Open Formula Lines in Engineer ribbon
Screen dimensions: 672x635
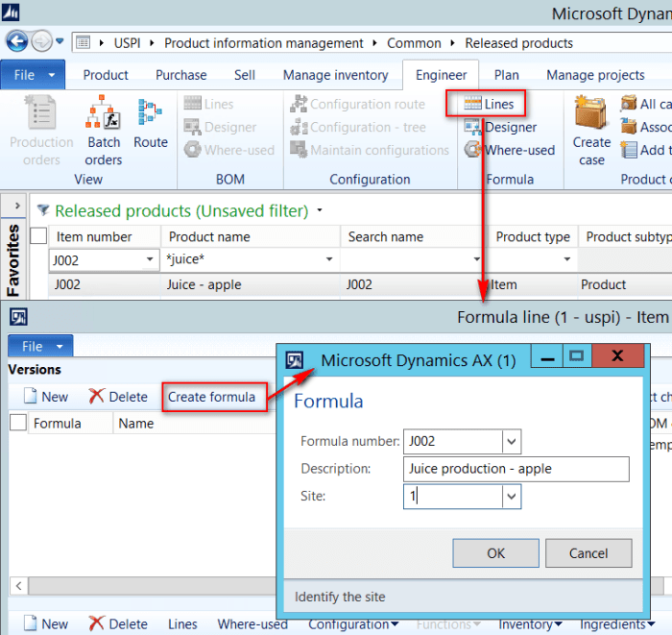tap(489, 104)
